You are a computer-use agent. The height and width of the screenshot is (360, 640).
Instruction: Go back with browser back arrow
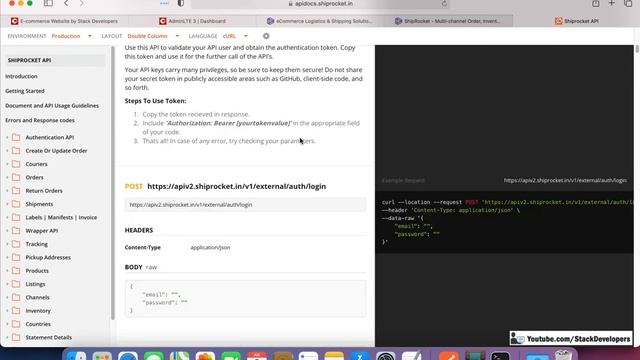tap(66, 3)
